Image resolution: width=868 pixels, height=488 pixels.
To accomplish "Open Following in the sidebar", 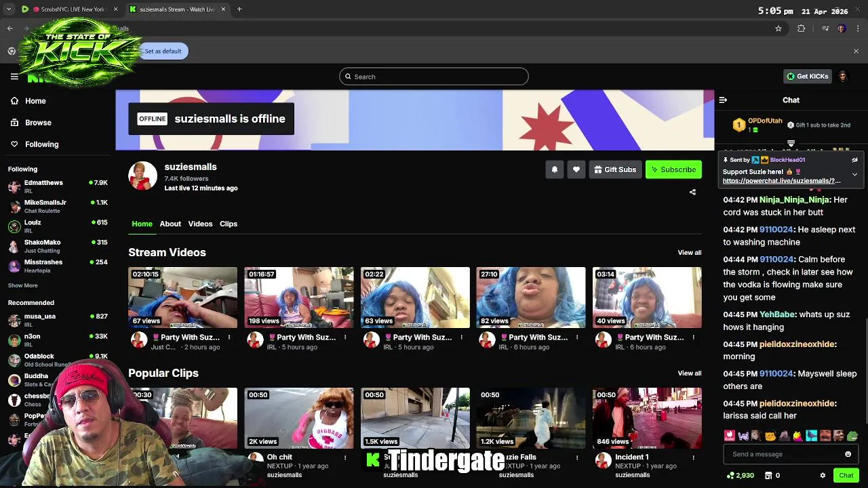I will (x=35, y=144).
